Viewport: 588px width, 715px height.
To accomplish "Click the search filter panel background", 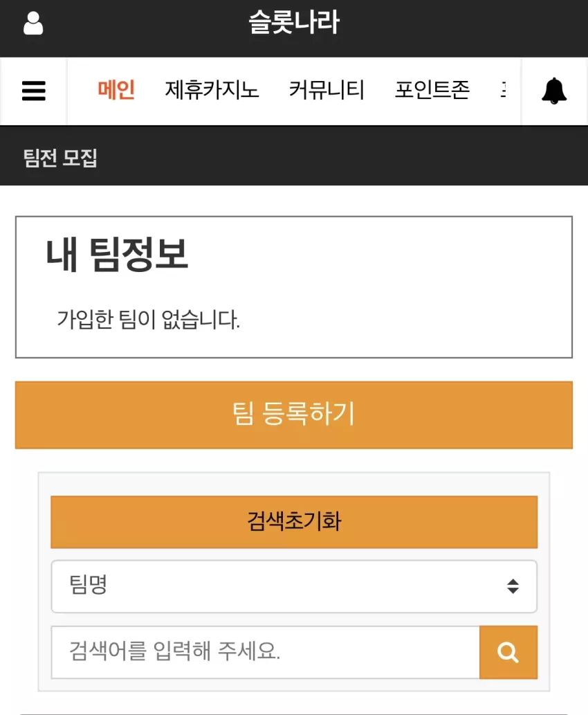I will click(294, 485).
